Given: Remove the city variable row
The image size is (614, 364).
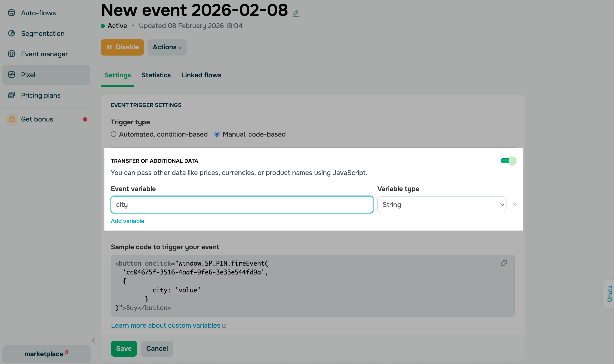Looking at the screenshot, I should (x=514, y=205).
